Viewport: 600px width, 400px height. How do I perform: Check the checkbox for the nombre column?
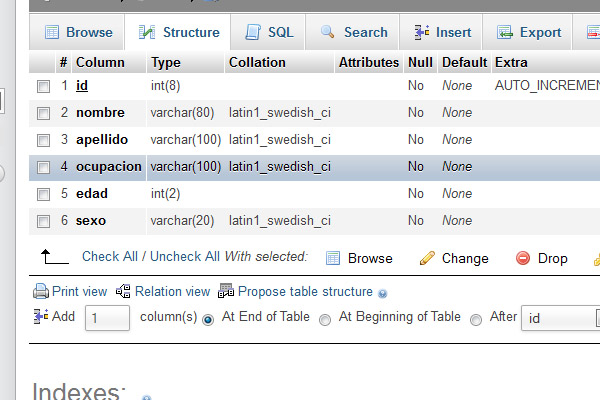(43, 113)
